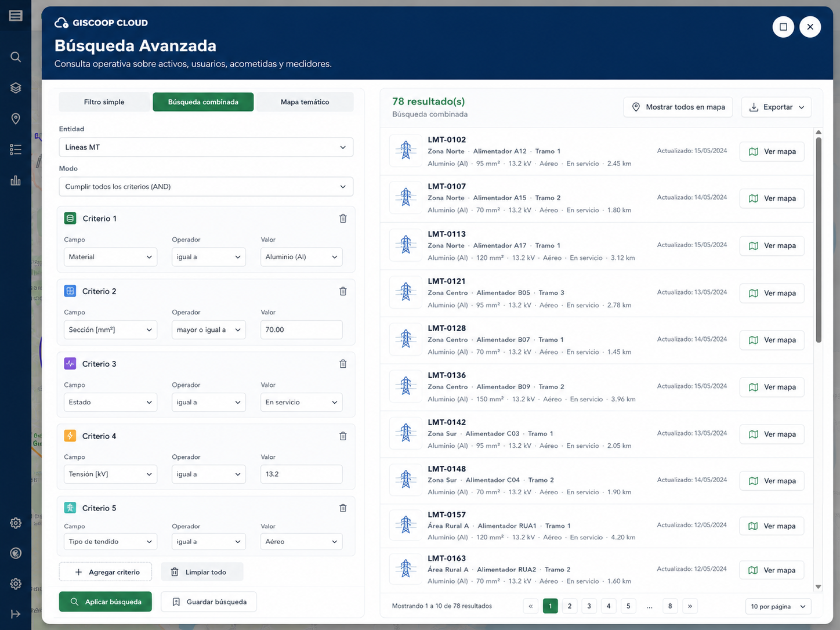This screenshot has width=840, height=630.
Task: Go to results page 2
Action: tap(570, 606)
